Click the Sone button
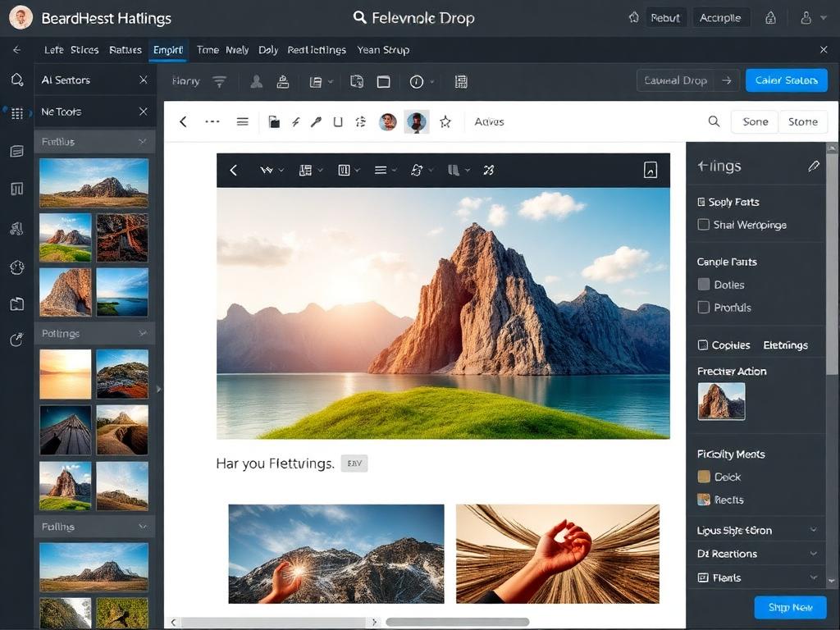 756,121
